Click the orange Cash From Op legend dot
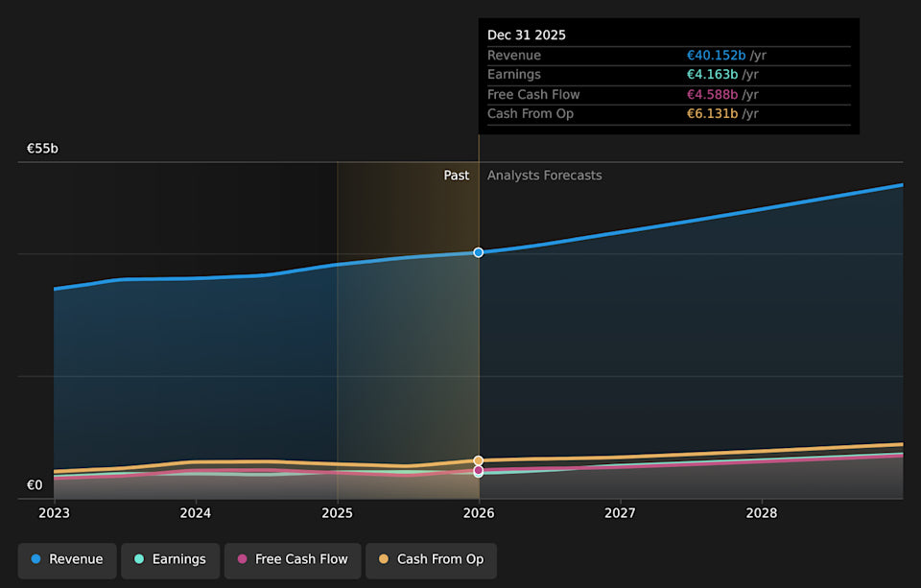The width and height of the screenshot is (921, 588). click(384, 559)
